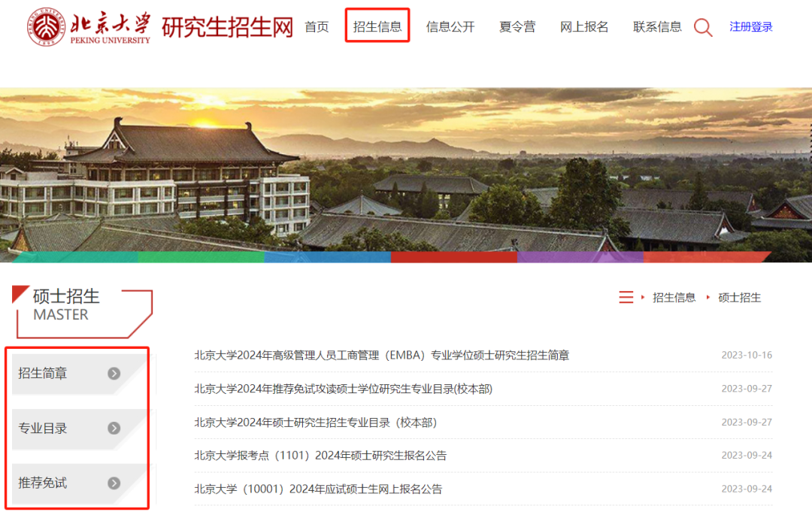812x515 pixels.
Task: Click arrow icon beside 专业目录
Action: (114, 428)
